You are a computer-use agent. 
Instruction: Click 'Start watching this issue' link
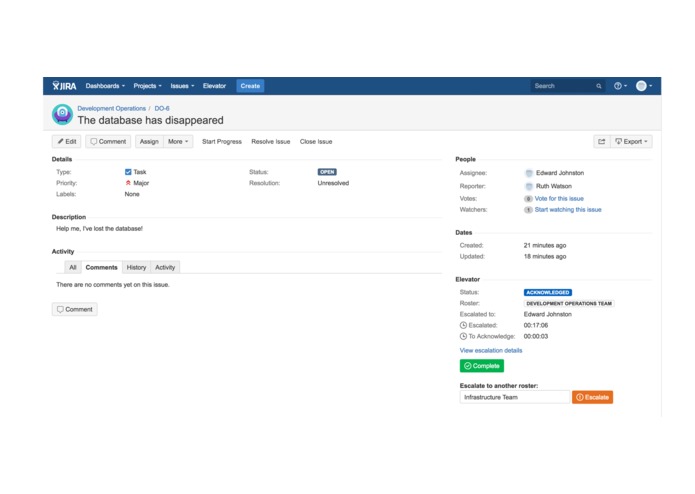(x=568, y=210)
